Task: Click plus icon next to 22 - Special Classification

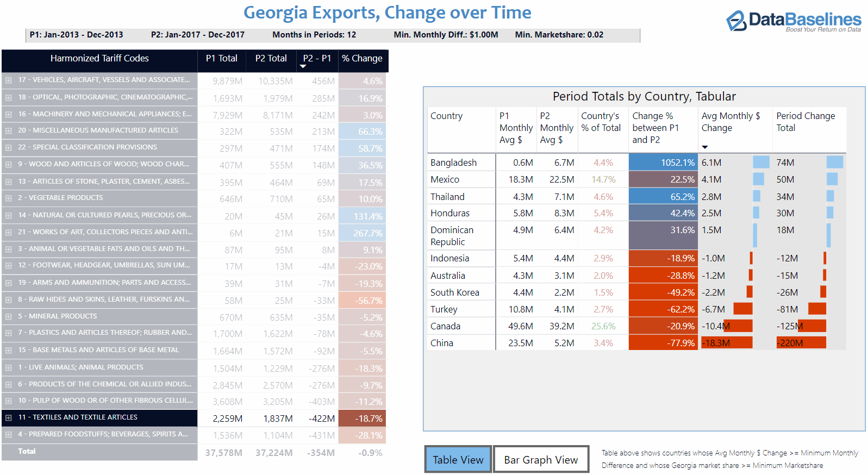Action: coord(9,148)
